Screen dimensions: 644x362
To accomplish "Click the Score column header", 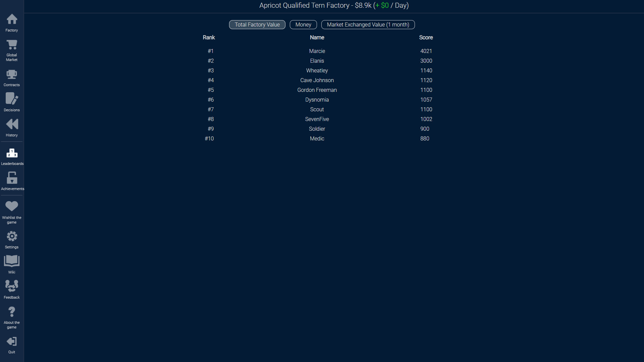I will (426, 38).
